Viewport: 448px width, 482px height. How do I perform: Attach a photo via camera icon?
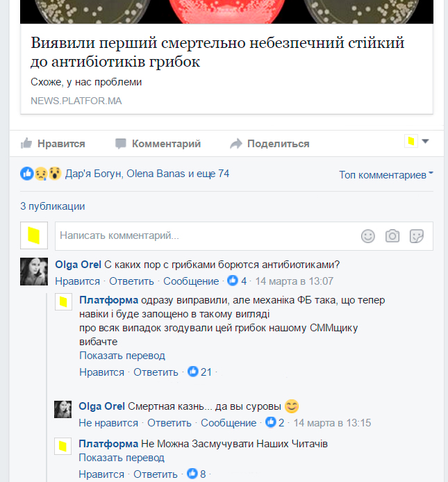click(x=392, y=236)
